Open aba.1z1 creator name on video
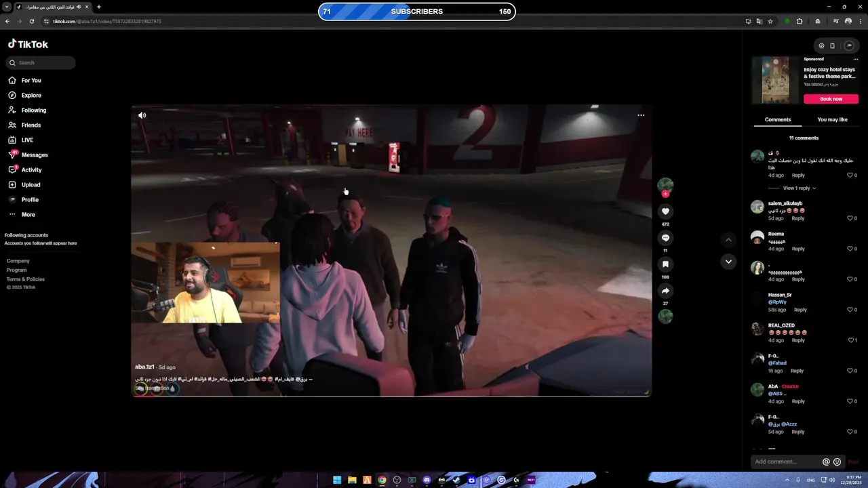Image resolution: width=868 pixels, height=488 pixels. 144,367
